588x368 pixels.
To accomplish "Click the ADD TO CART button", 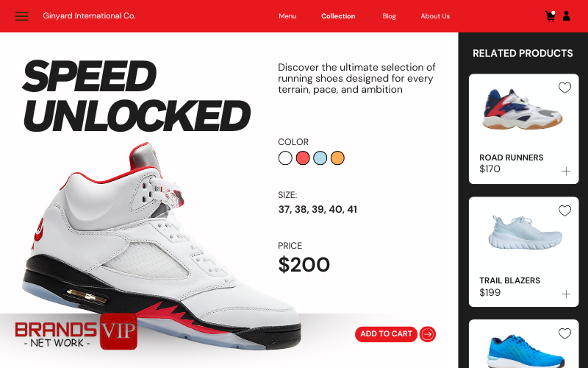I will [x=387, y=334].
